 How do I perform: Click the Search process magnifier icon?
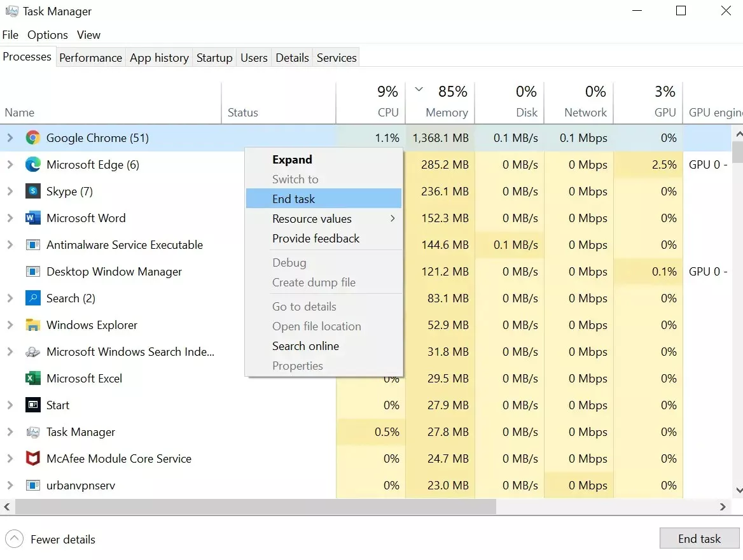coord(33,298)
